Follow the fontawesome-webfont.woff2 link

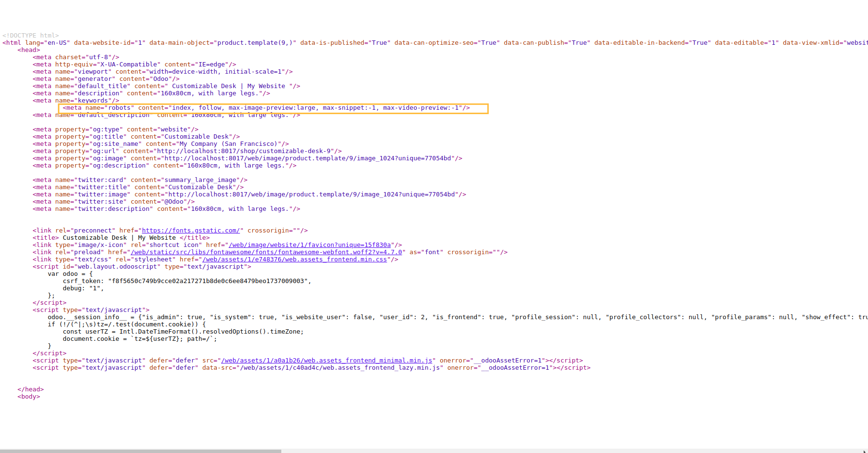click(266, 252)
